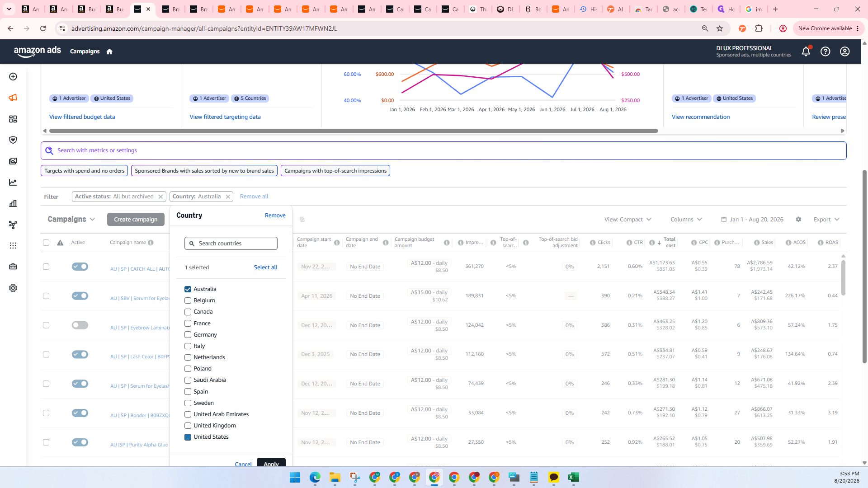The image size is (868, 488).
Task: Open the network nodes icon in sidebar
Action: 13,225
